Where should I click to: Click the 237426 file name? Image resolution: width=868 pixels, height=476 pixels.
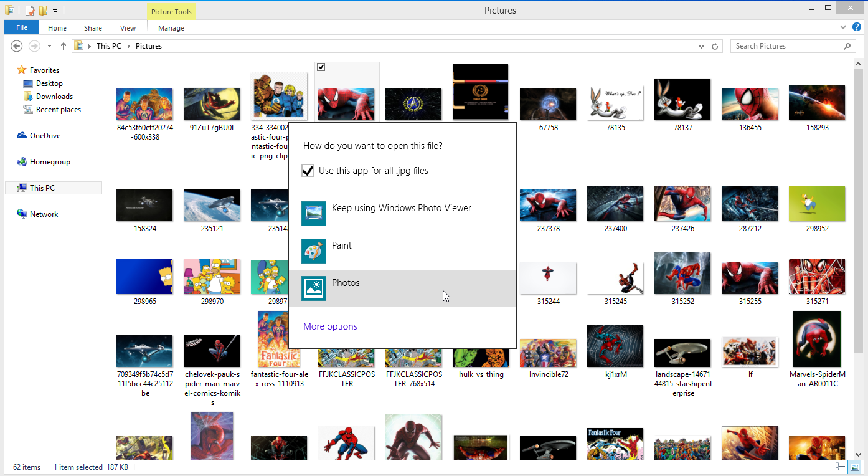pos(682,229)
